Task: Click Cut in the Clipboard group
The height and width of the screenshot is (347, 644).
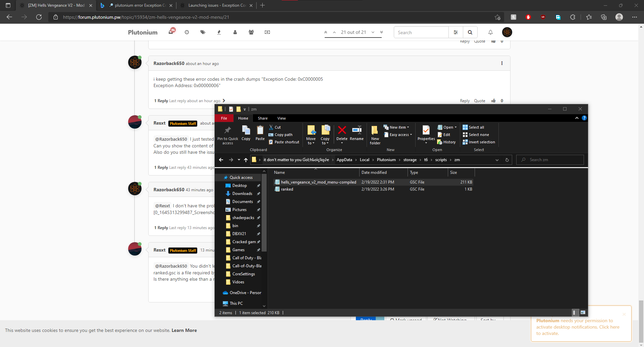Action: click(x=275, y=127)
